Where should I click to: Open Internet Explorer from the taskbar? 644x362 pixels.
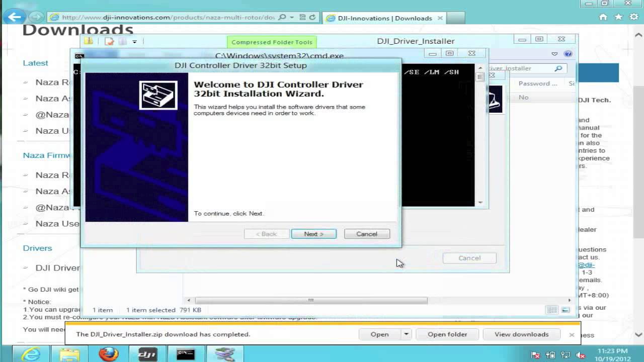tap(31, 354)
